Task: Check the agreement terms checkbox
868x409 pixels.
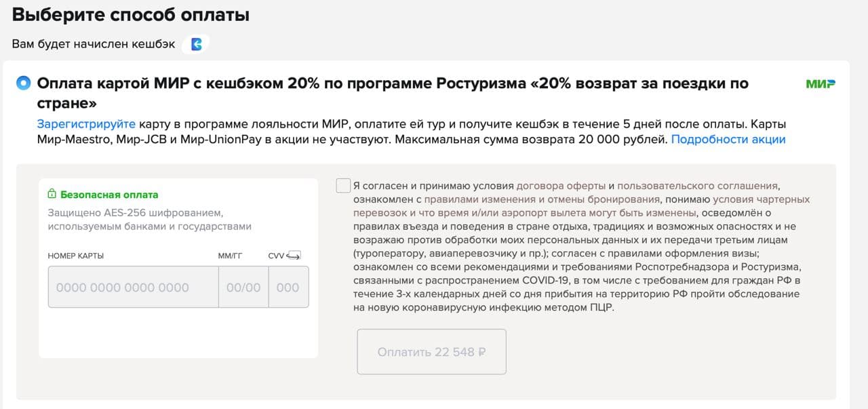Action: [343, 186]
